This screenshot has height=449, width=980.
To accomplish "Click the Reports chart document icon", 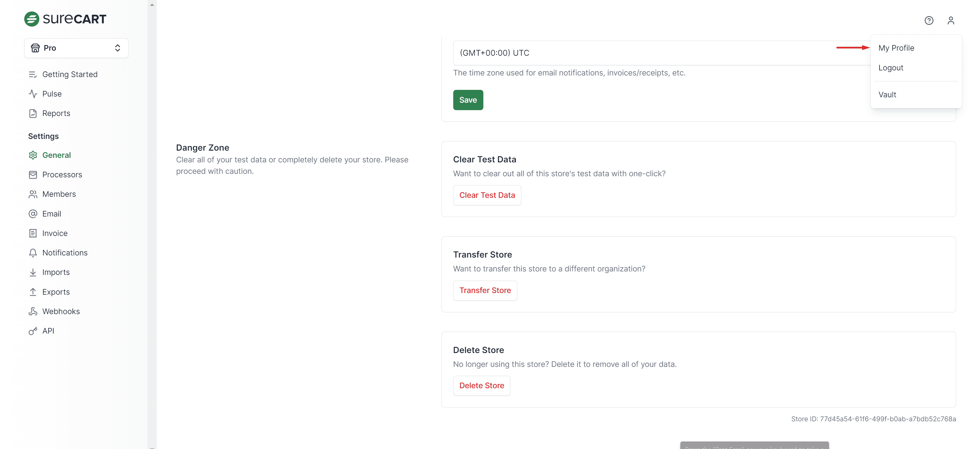I will point(33,114).
